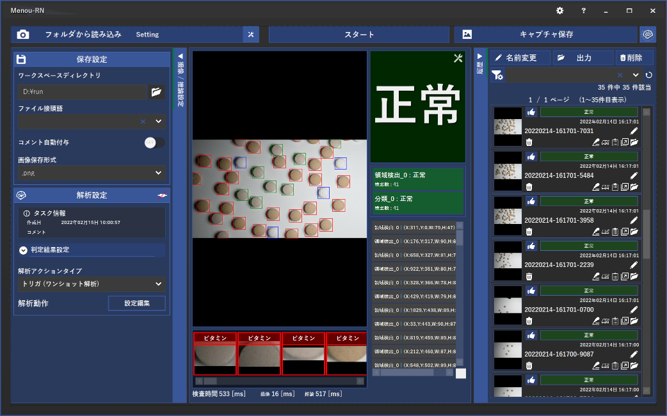Image resolution: width=667 pixels, height=416 pixels.
Task: Click the 設定編集 button
Action: tap(137, 303)
